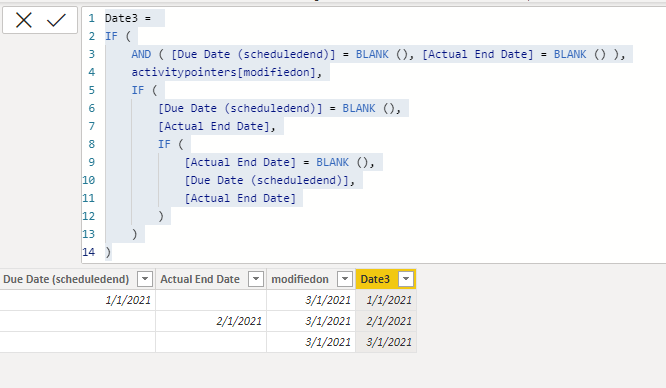Click line number 1 in the editor gutter

pyautogui.click(x=91, y=18)
